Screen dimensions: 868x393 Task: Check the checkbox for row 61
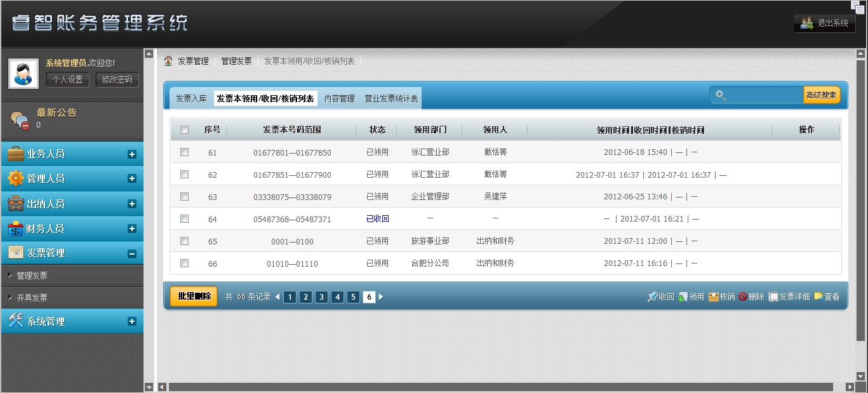(184, 152)
